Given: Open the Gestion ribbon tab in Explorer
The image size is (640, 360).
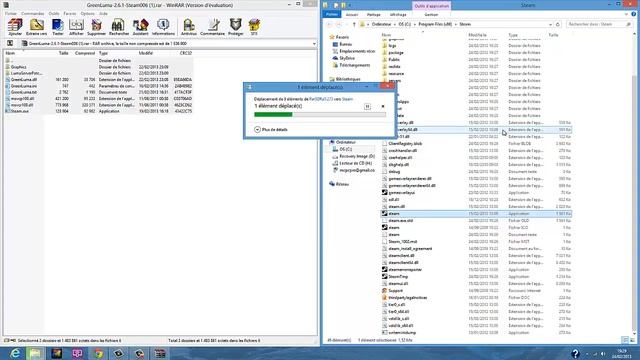Looking at the screenshot, I should click(x=431, y=15).
